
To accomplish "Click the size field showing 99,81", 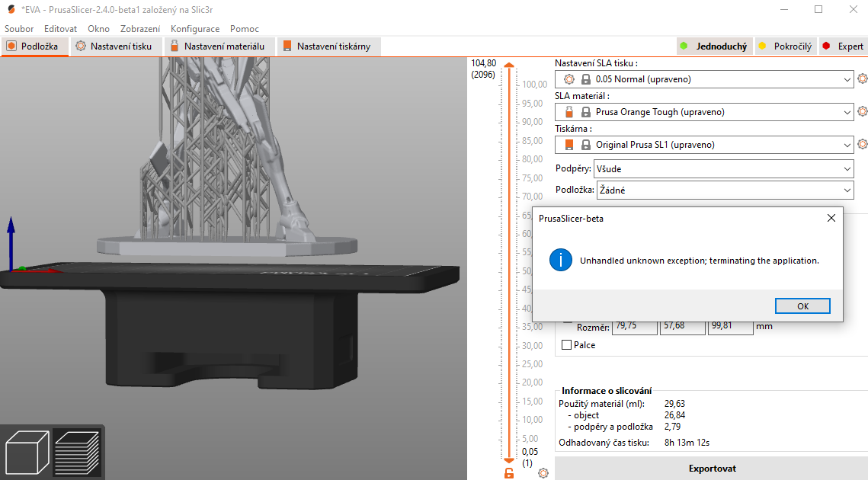I will [731, 327].
